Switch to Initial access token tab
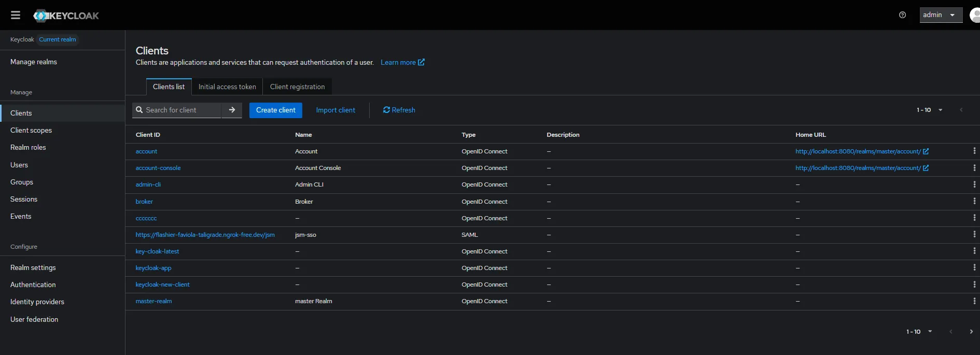Viewport: 980px width, 355px height. tap(227, 87)
